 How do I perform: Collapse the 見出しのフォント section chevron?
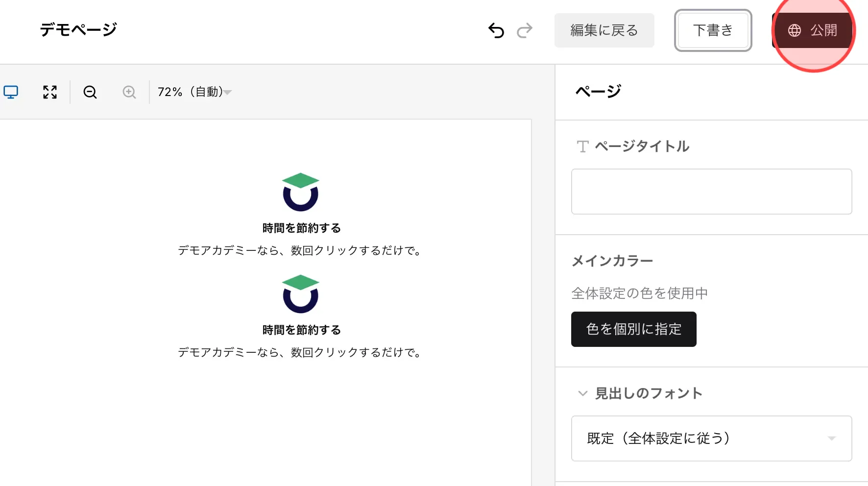click(582, 393)
